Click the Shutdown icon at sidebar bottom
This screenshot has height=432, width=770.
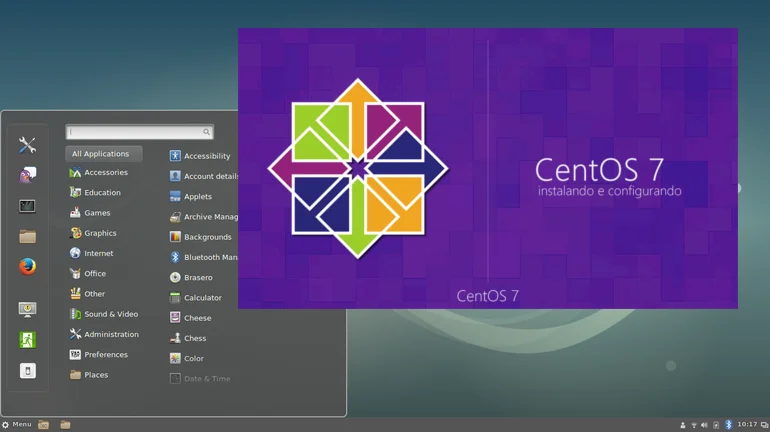tap(27, 371)
